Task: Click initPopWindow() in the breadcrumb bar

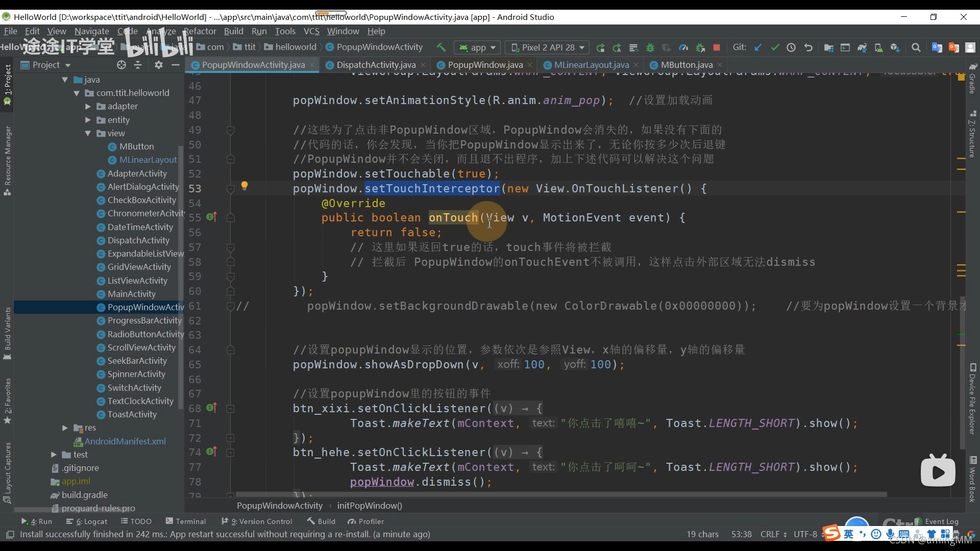Action: point(370,506)
